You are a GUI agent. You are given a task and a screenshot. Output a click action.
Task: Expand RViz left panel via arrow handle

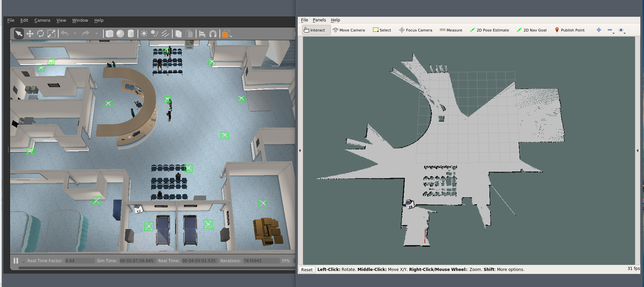click(x=300, y=151)
